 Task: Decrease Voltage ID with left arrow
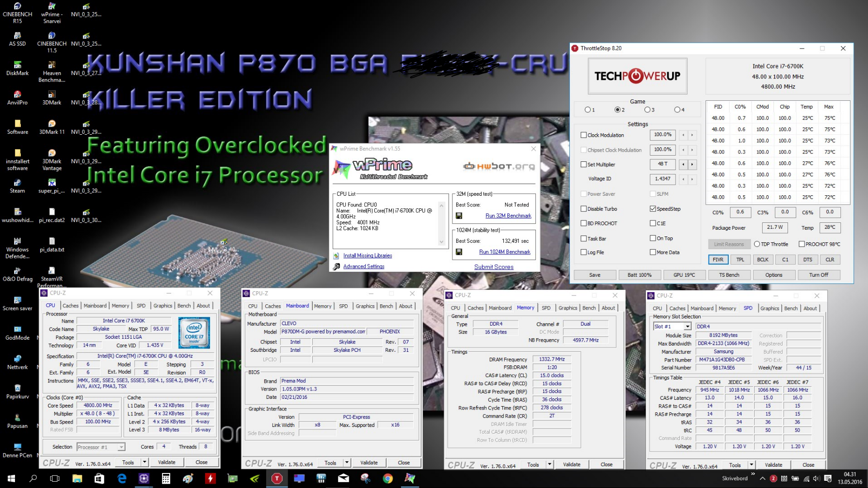point(683,179)
